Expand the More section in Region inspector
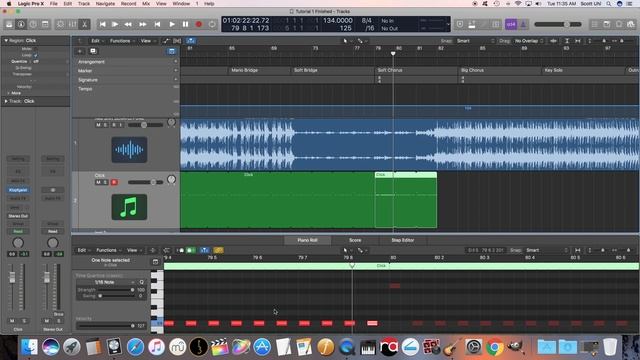Screen dimensions: 640x360 (13, 93)
